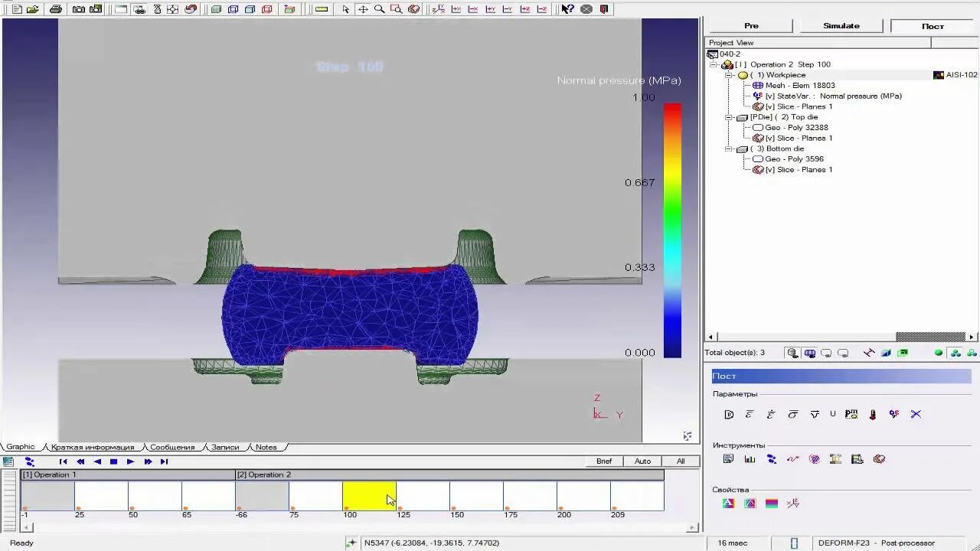
Task: Open the slicing cube tool in Инструменты
Action: click(879, 459)
